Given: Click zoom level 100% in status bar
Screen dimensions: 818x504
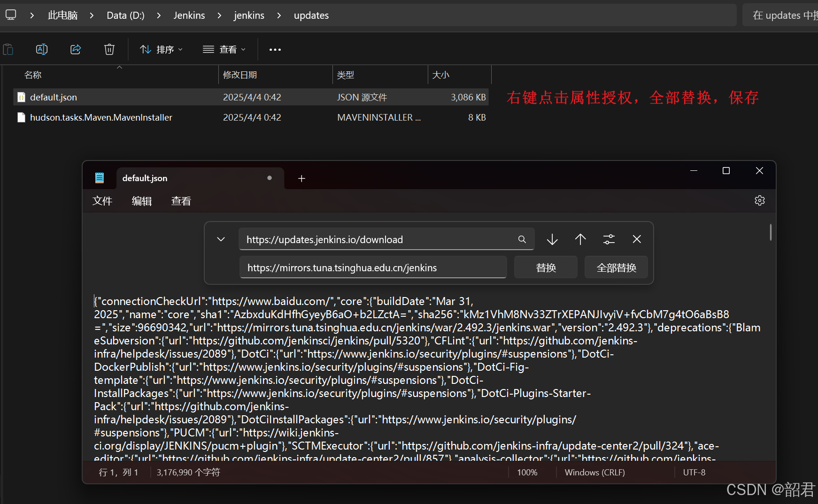Looking at the screenshot, I should coord(527,473).
